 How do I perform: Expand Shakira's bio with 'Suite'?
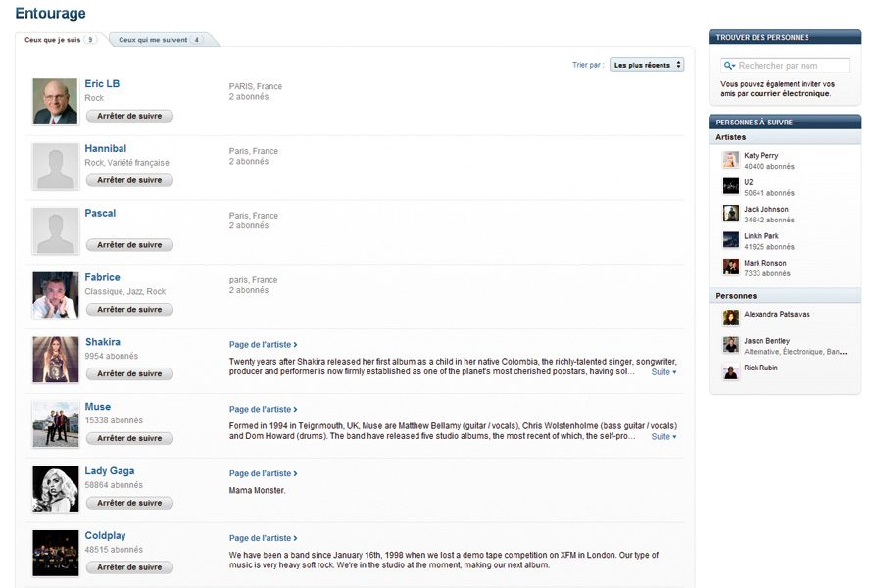tap(663, 372)
